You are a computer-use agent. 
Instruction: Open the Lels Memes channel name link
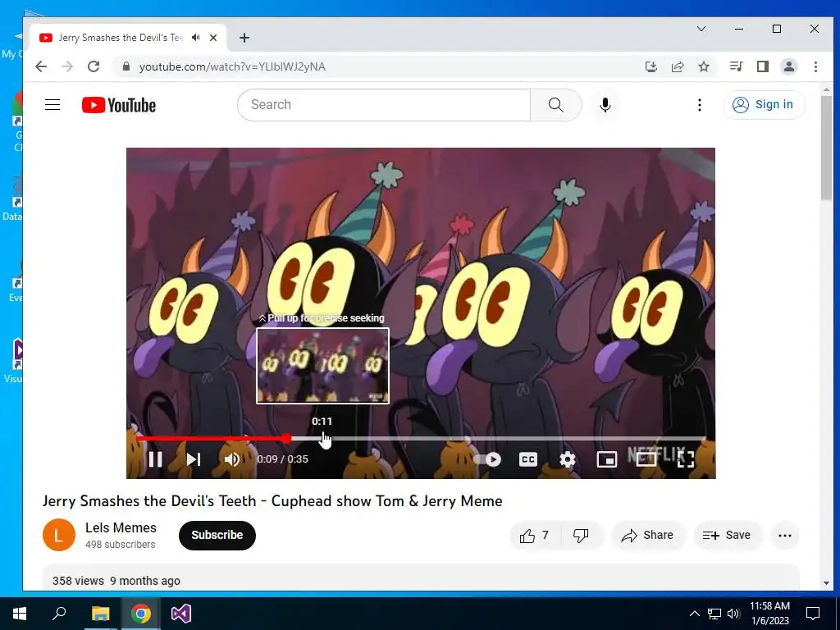point(121,527)
